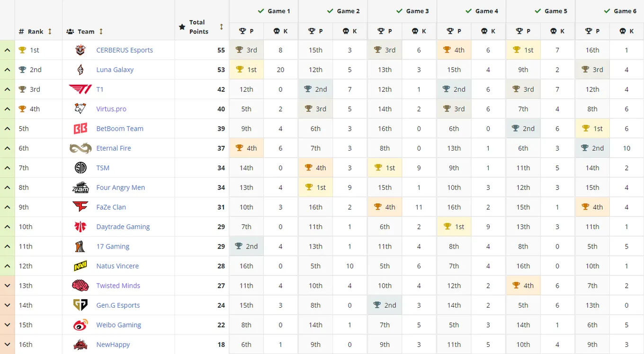
Task: Click the people icon in Team header
Action: pyautogui.click(x=70, y=32)
